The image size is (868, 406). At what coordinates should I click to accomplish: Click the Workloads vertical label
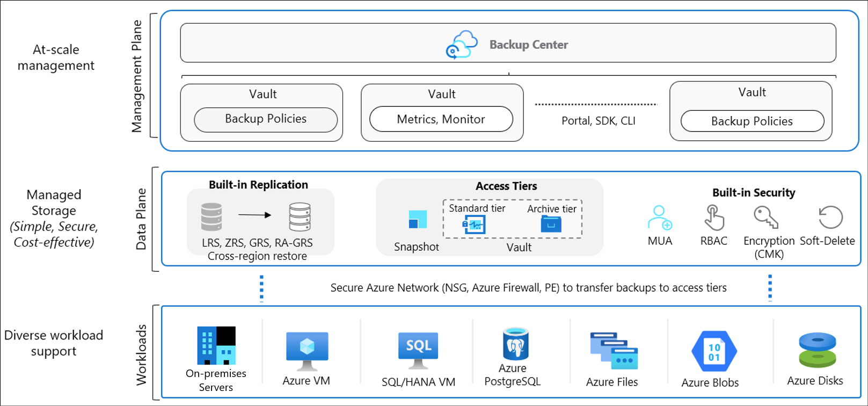click(141, 355)
